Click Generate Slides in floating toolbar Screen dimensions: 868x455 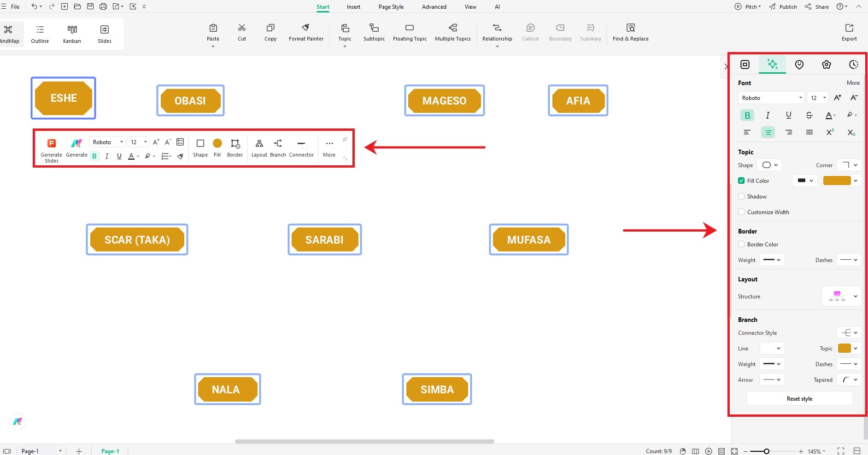(52, 150)
